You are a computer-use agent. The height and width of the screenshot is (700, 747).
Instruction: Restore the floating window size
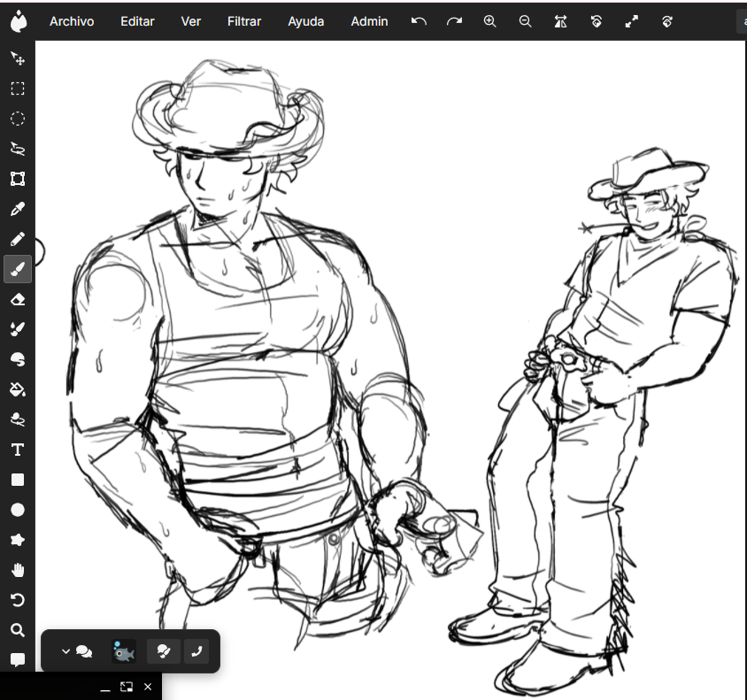[x=127, y=687]
